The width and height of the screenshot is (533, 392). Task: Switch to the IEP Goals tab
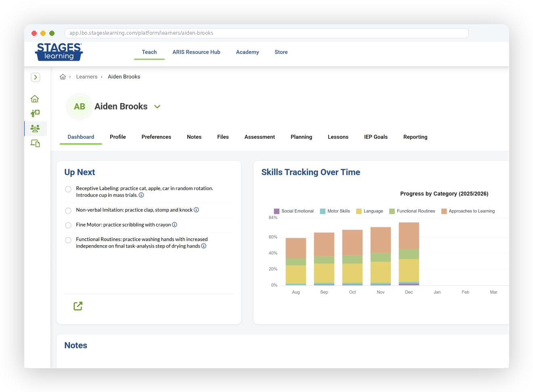(x=376, y=137)
